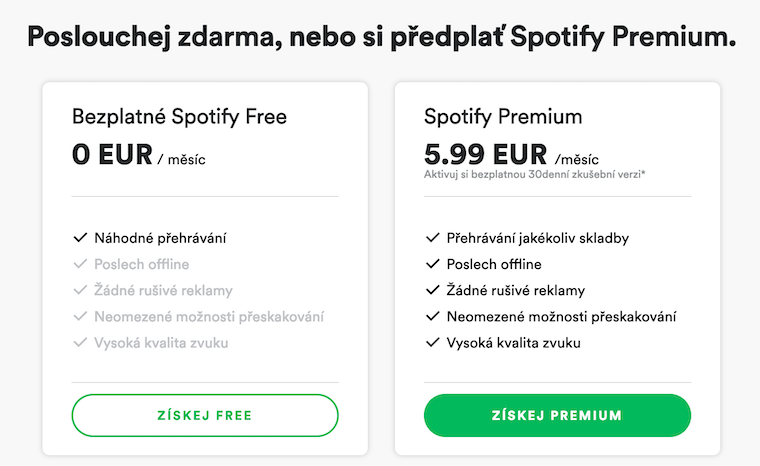Viewport: 760px width, 466px height.
Task: Click the 30denní zkušební verzi note
Action: [534, 174]
